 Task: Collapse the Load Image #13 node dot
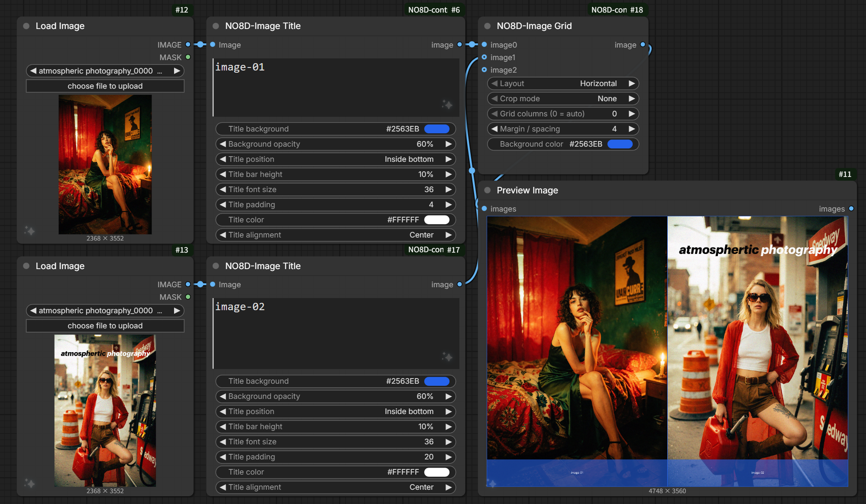point(26,266)
